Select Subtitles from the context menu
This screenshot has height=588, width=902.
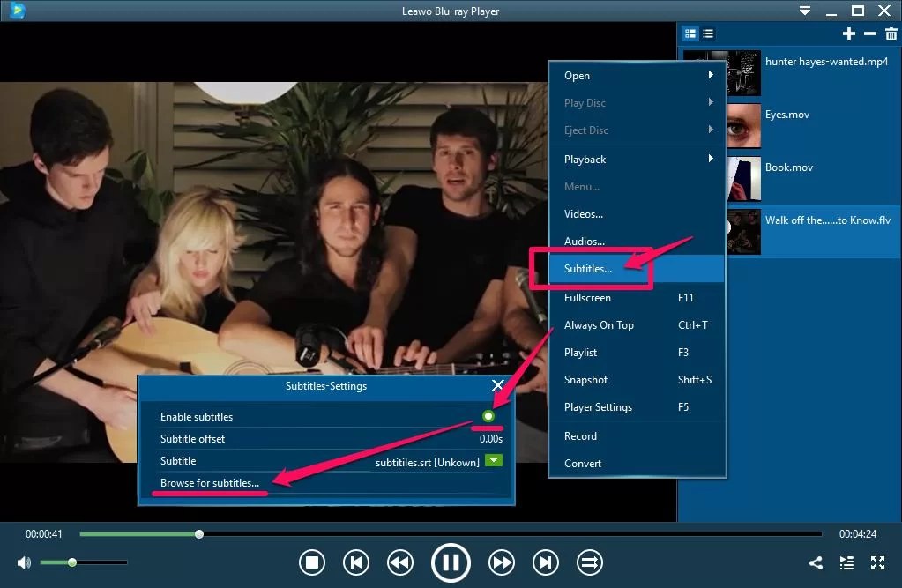click(x=588, y=268)
